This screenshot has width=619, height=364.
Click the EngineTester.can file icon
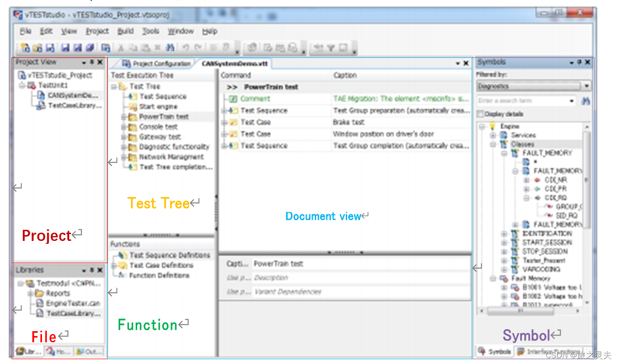pos(41,304)
